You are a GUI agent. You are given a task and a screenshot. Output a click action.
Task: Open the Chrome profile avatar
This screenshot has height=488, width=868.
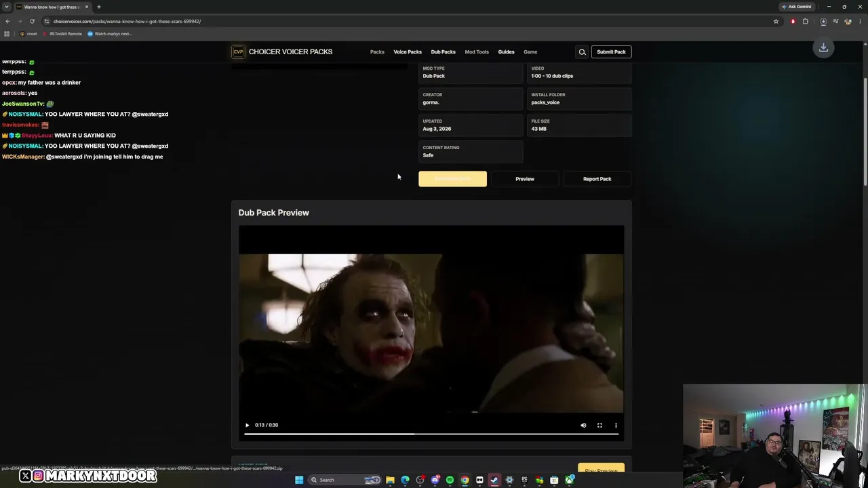coord(847,21)
